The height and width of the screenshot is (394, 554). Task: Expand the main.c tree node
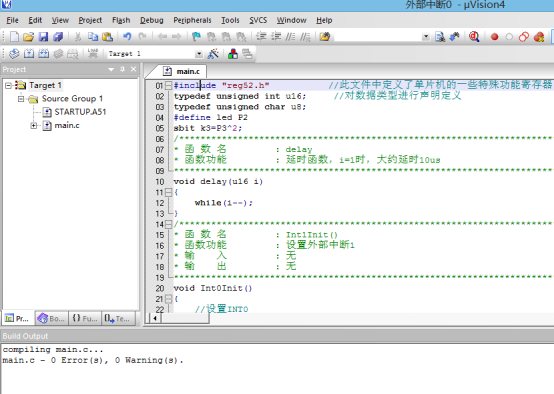(x=34, y=125)
